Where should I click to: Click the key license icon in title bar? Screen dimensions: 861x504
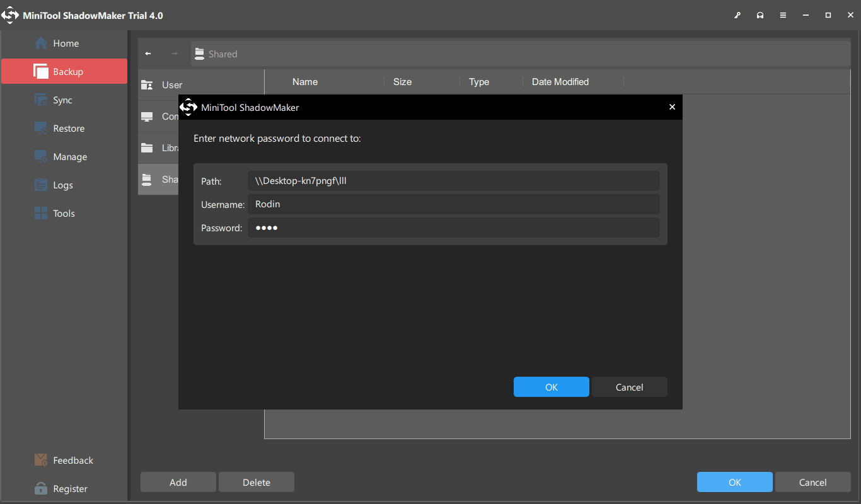click(737, 14)
